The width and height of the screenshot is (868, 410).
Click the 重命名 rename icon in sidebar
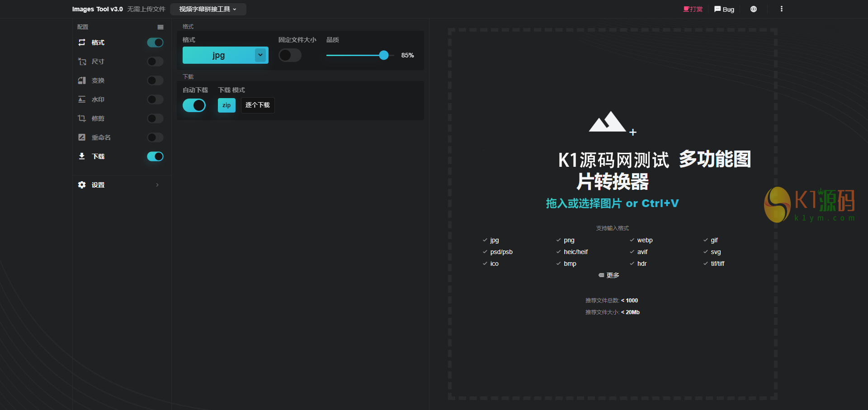pyautogui.click(x=82, y=137)
